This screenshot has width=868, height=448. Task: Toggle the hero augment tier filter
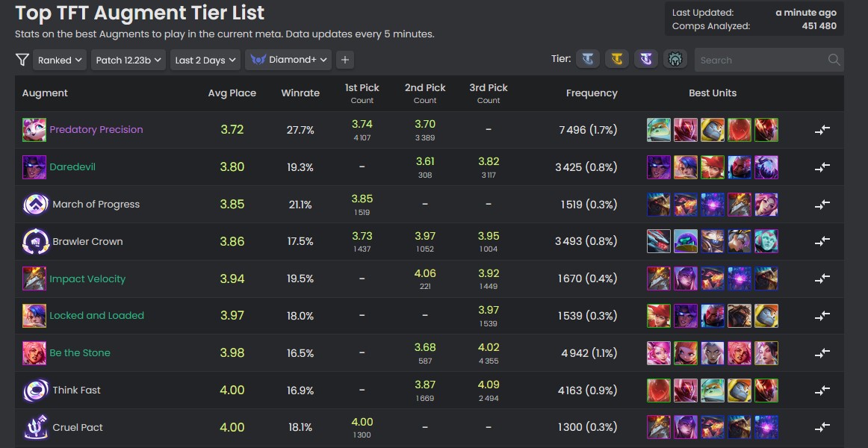pyautogui.click(x=675, y=59)
